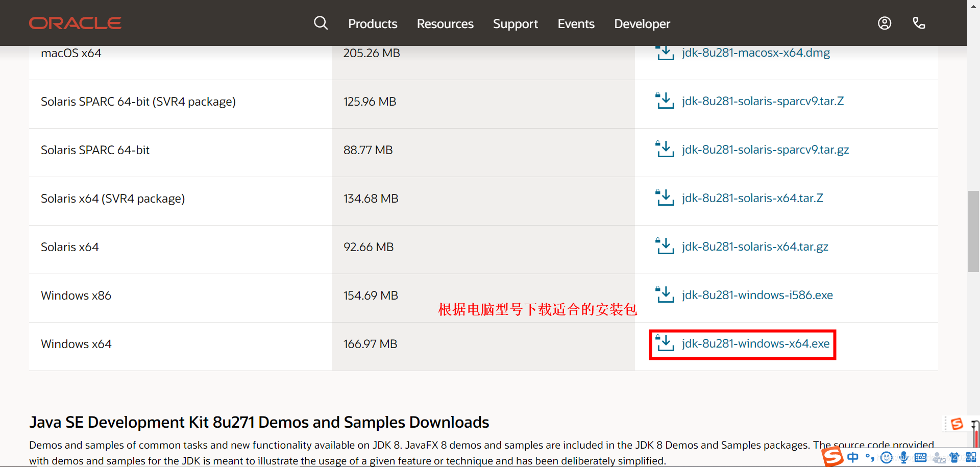The height and width of the screenshot is (467, 980).
Task: Open Sogou emoji smiley panel
Action: point(887,457)
